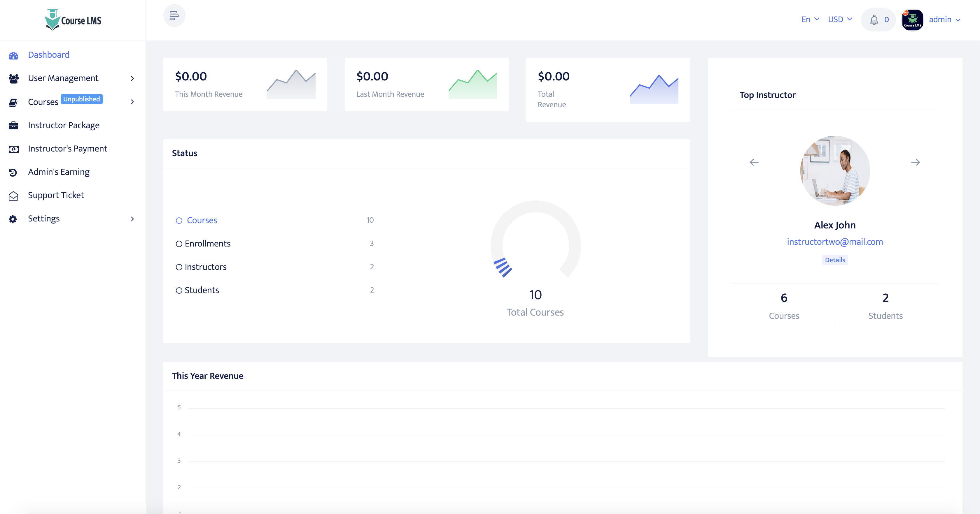Viewport: 980px width, 514px height.
Task: Click the Details button for Alex John
Action: pos(835,260)
